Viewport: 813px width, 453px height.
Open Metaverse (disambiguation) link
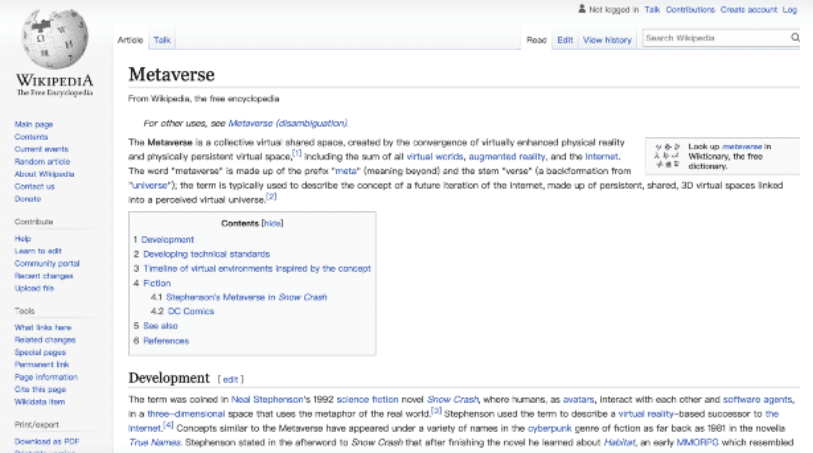click(x=288, y=123)
